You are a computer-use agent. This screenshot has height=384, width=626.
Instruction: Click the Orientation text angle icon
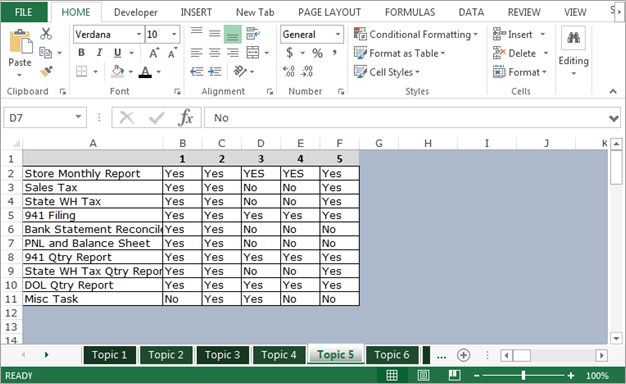coord(240,71)
